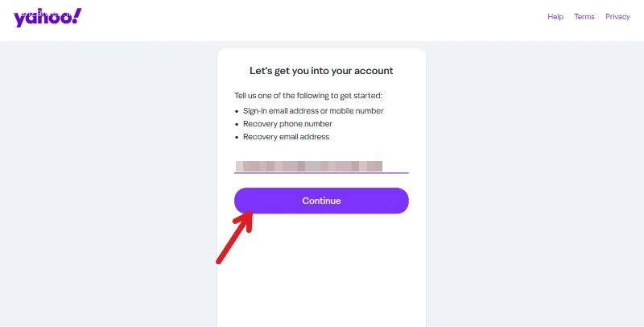Screen dimensions: 644x327
Task: Click the arrowhead near the Continue button
Action: [x=245, y=220]
